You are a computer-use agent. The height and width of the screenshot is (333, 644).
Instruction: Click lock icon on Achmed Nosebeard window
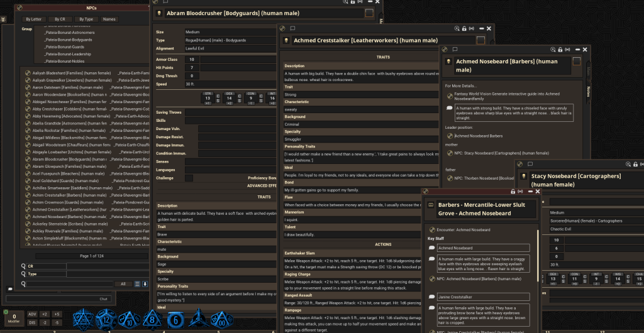tap(560, 49)
